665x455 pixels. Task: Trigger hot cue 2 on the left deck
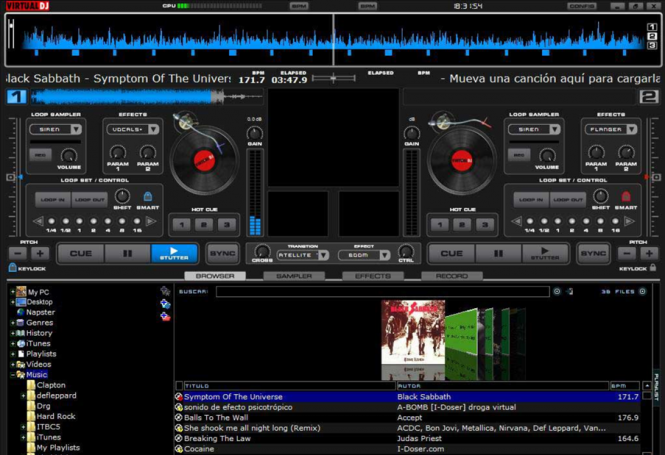click(x=203, y=225)
